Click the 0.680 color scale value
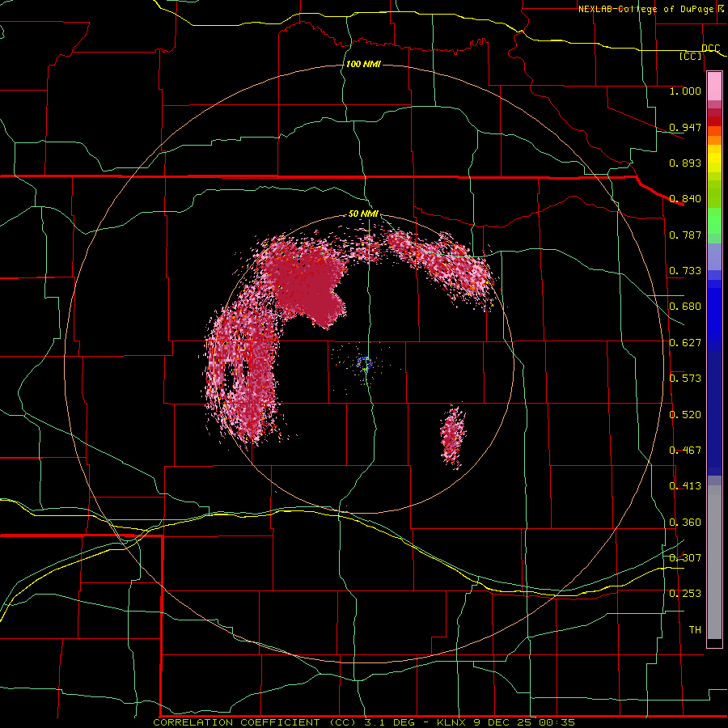The height and width of the screenshot is (728, 728). pyautogui.click(x=685, y=307)
